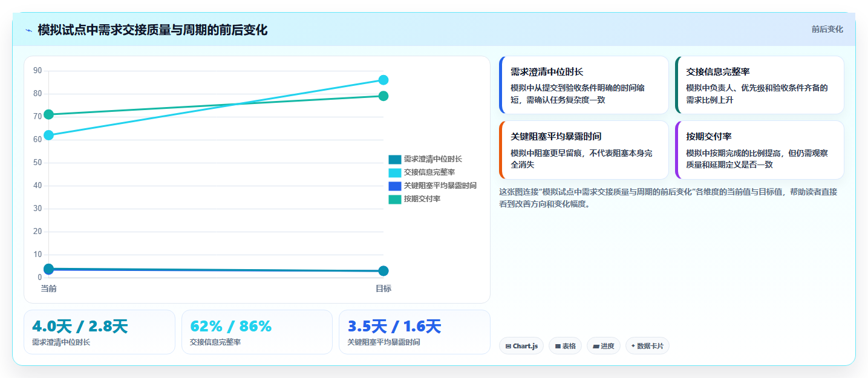Toggle the 交接信息完整率 legend swatch
The height and width of the screenshot is (378, 868).
click(x=394, y=172)
